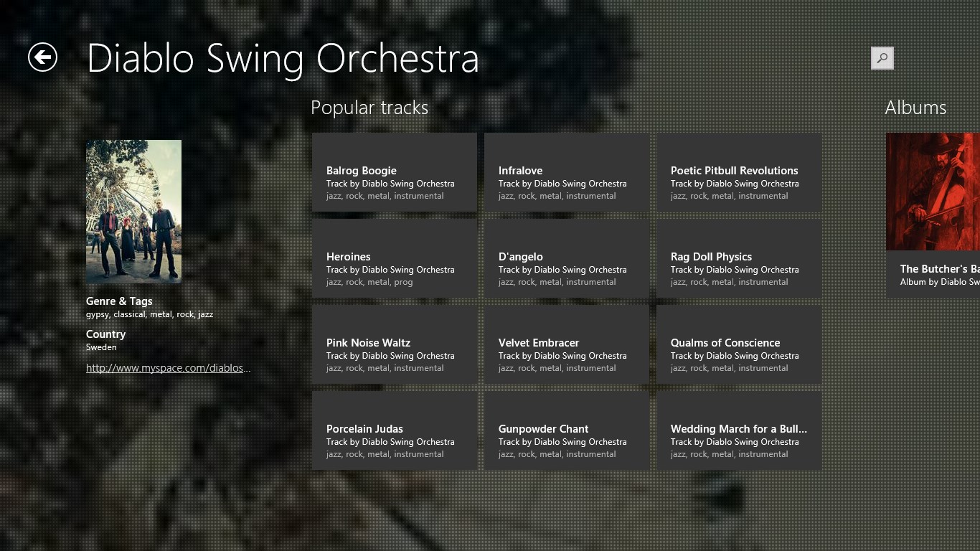Click the Albums section heading
The width and height of the screenshot is (980, 551).
coord(915,108)
